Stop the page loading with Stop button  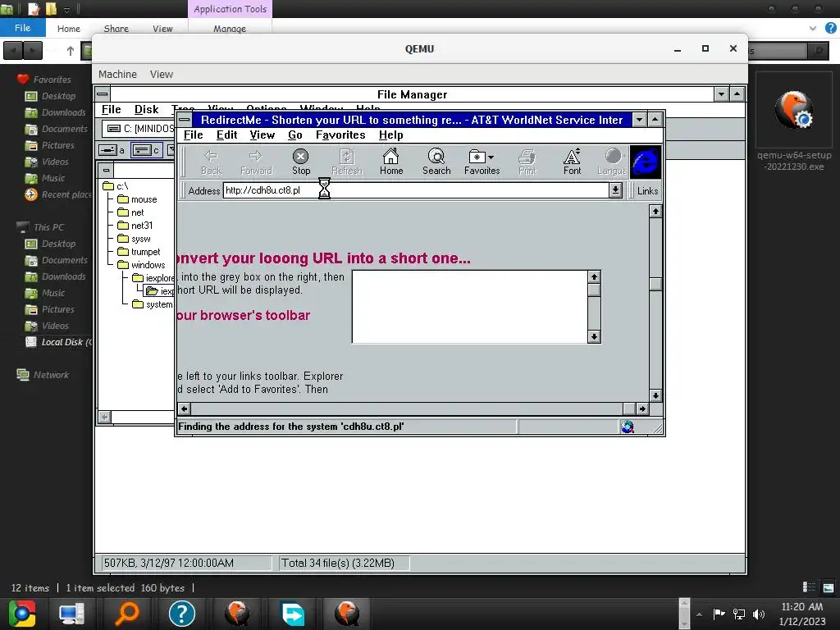[301, 162]
